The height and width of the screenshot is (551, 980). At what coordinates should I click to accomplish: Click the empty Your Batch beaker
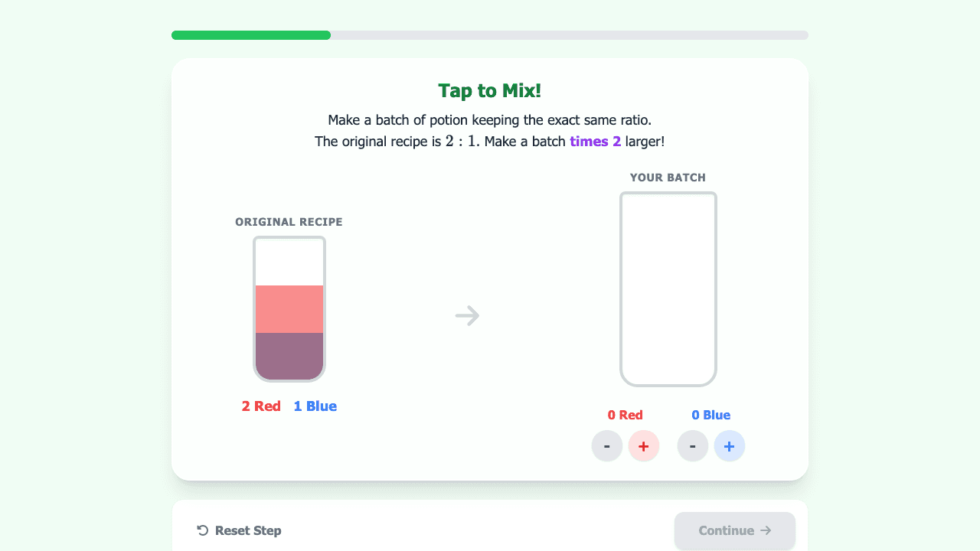click(668, 289)
